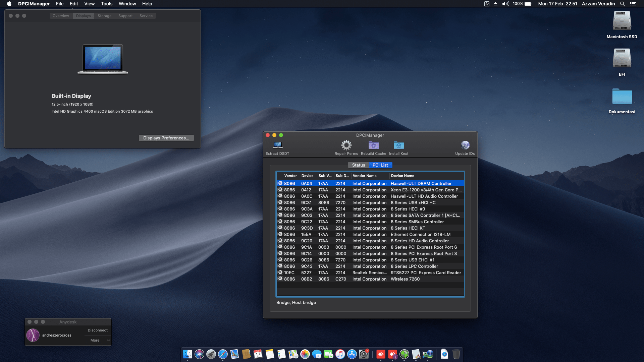The image size is (644, 362).
Task: Switch to Overview tab in About window
Action: click(x=61, y=16)
